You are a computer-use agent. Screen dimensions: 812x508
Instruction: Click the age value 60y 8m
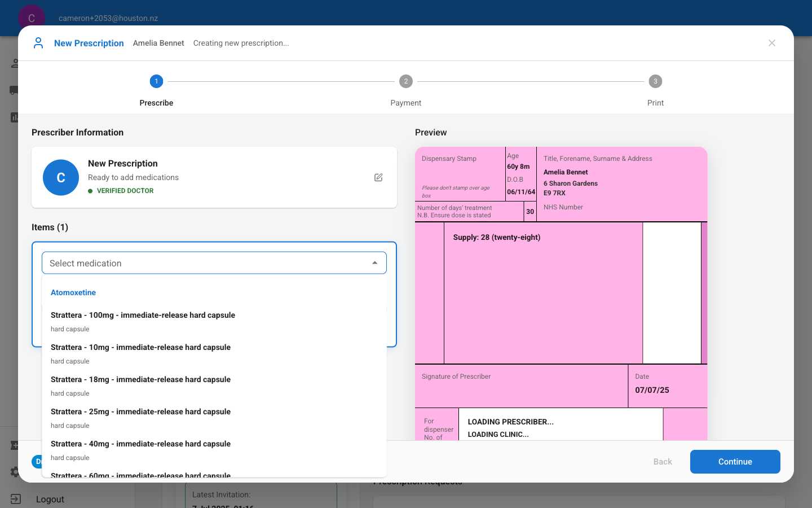pyautogui.click(x=518, y=167)
